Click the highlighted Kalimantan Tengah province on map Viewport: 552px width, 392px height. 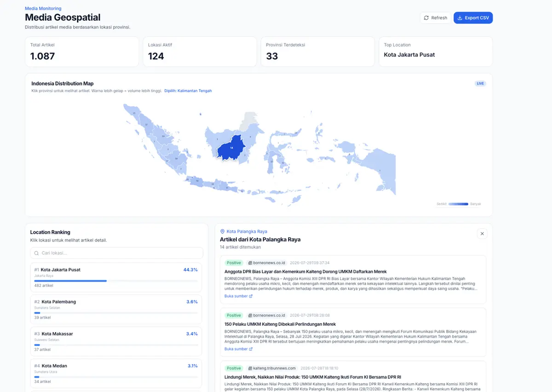(231, 147)
